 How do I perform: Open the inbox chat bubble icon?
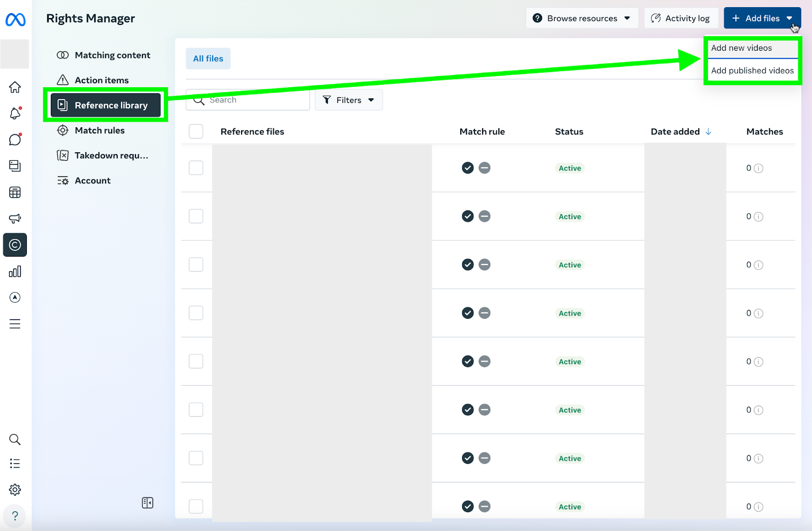tap(15, 139)
